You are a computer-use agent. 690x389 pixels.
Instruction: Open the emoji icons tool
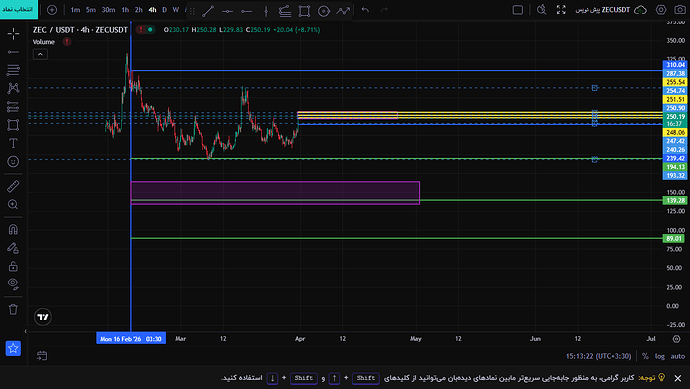tap(13, 161)
